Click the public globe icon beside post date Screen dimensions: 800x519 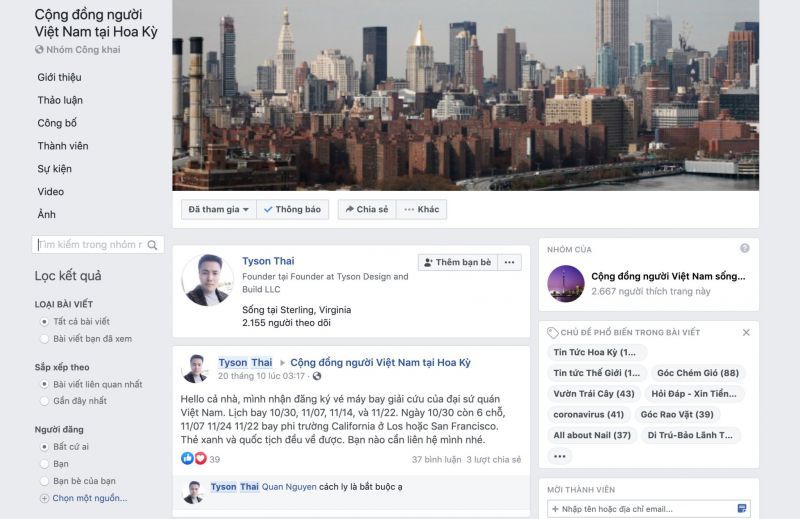point(317,376)
